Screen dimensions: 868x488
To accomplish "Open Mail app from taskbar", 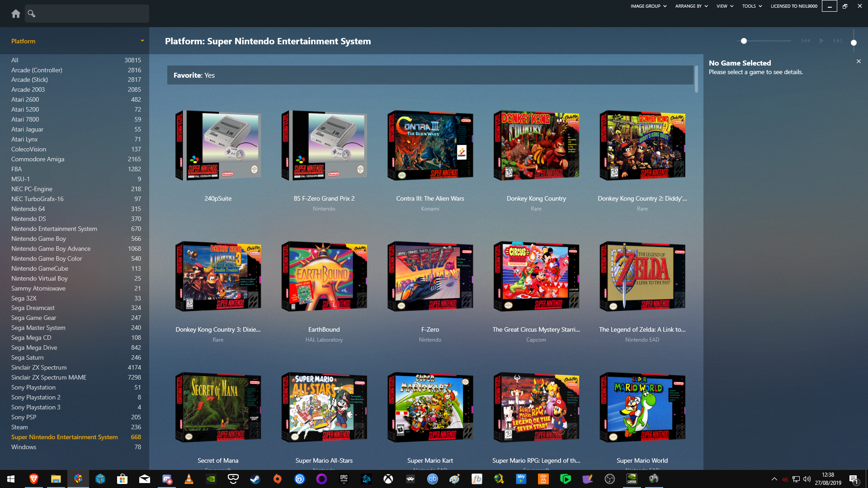I will (x=145, y=479).
